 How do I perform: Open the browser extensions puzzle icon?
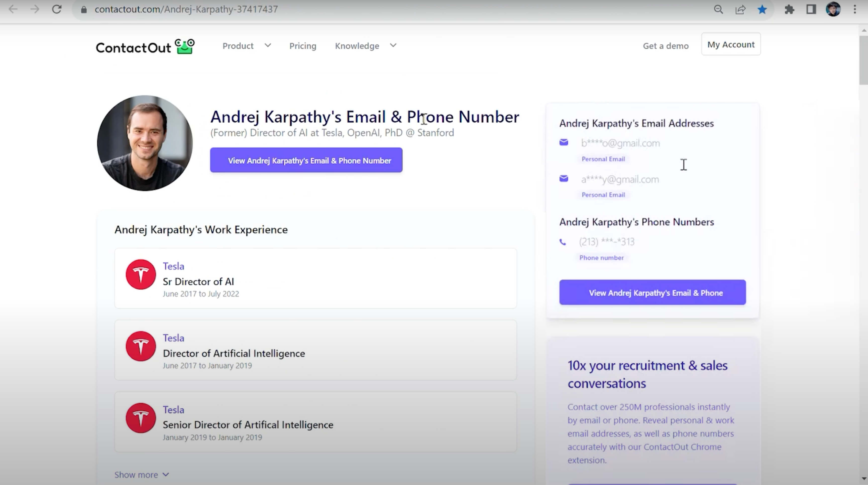789,9
